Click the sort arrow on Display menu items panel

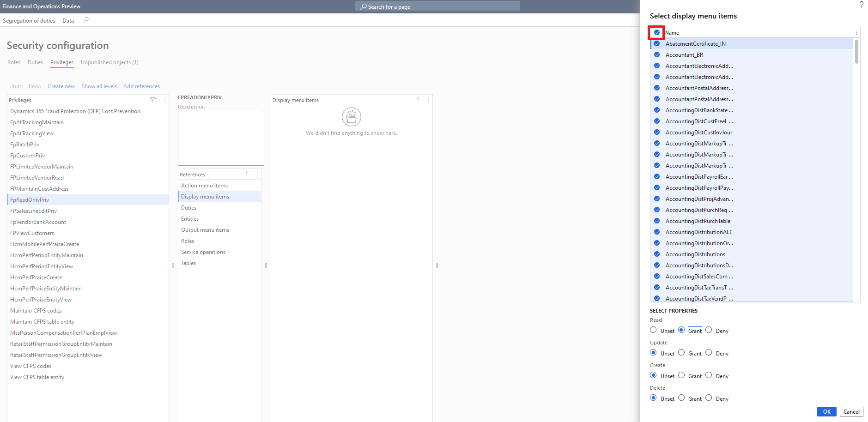tap(418, 99)
